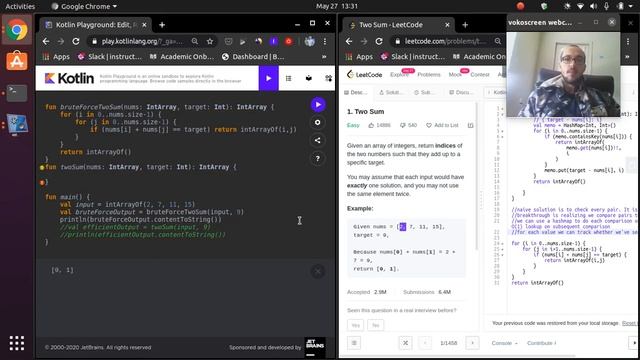This screenshot has height=360, width=640.
Task: Pick a random problem with shuffle icon
Action: [405, 343]
